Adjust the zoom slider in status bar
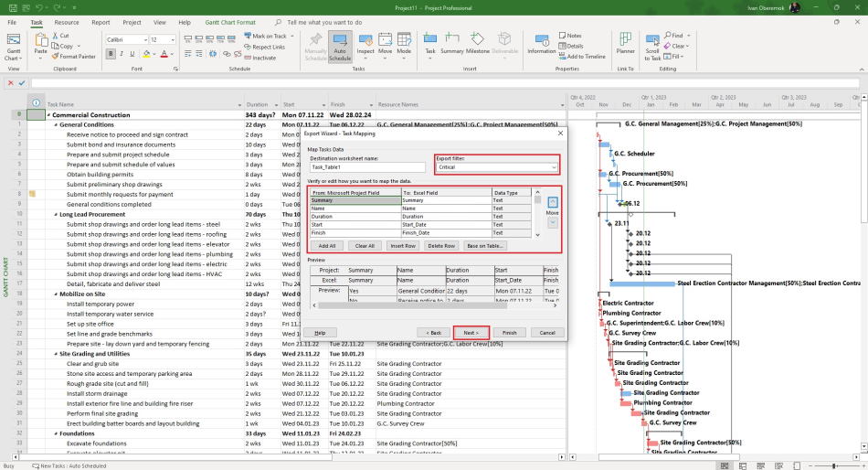 coord(833,466)
